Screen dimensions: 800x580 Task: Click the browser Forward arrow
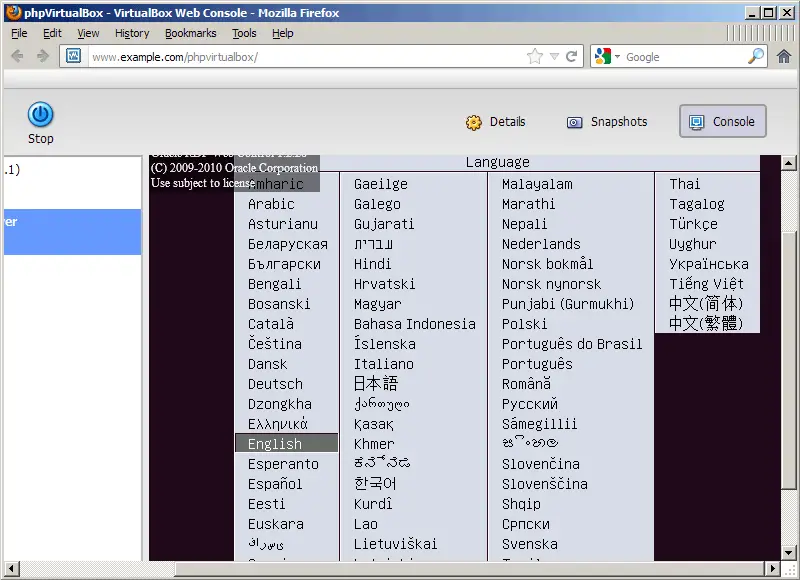42,56
